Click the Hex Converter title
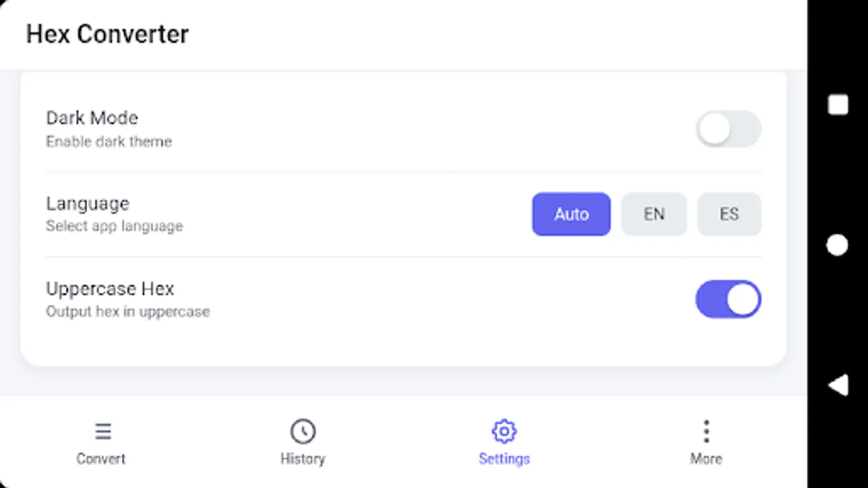 (107, 34)
